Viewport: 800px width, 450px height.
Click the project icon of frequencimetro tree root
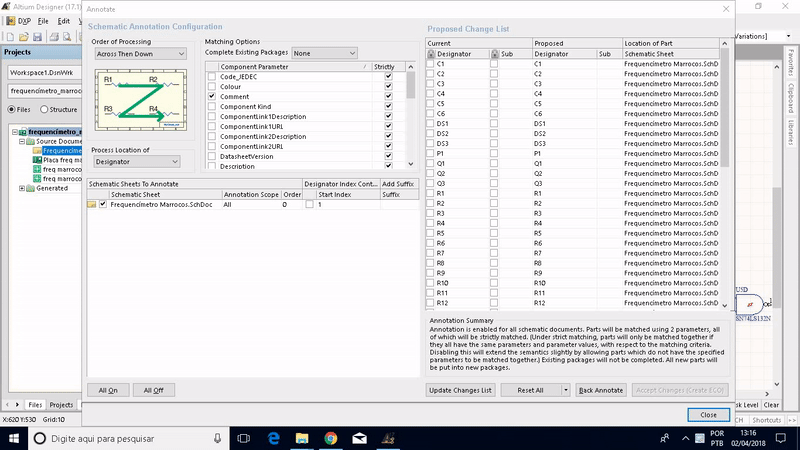coord(23,132)
